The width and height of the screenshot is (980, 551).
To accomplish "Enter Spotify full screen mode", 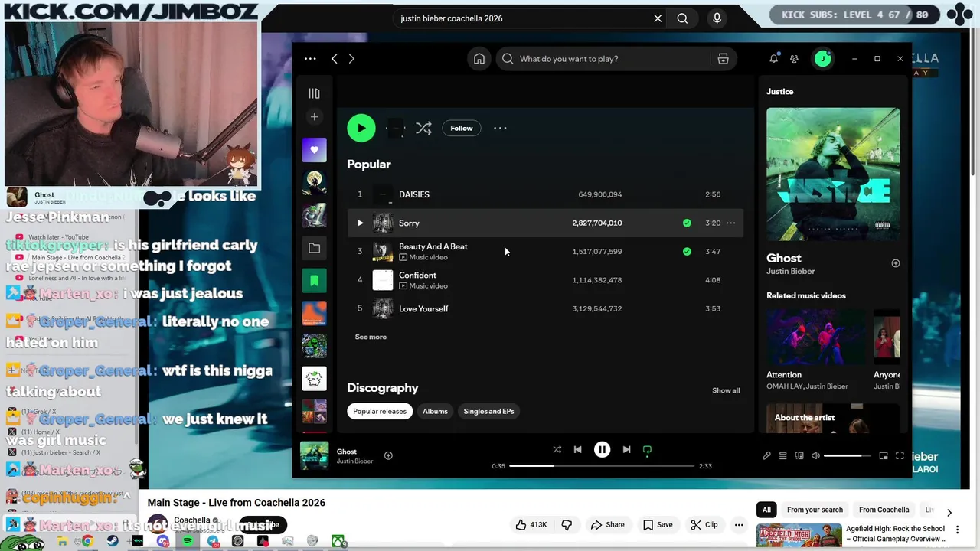I will tap(900, 455).
